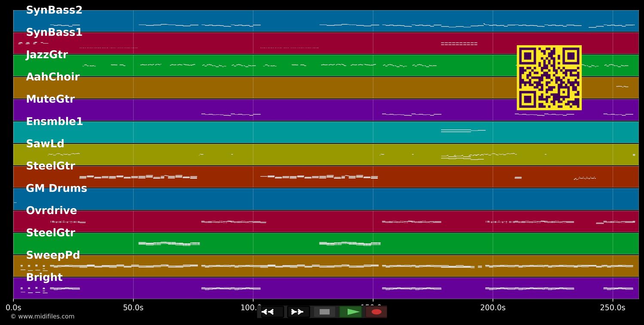Click the Bright track label

coord(44,278)
